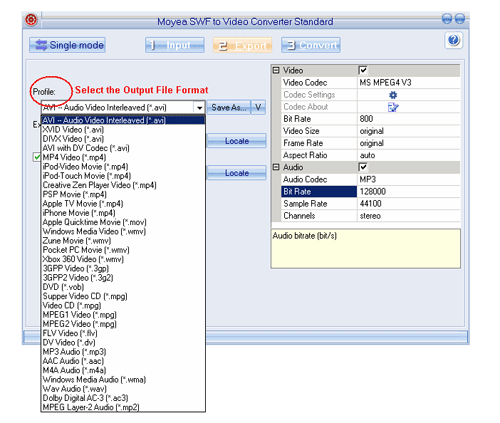
Task: Select Xbox 360 Video (*.wmv)
Action: [123, 259]
